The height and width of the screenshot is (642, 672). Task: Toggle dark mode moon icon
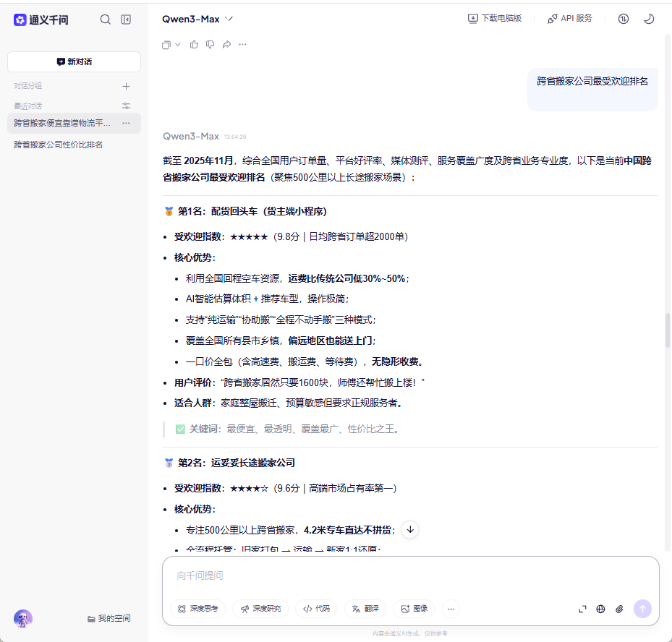[649, 19]
